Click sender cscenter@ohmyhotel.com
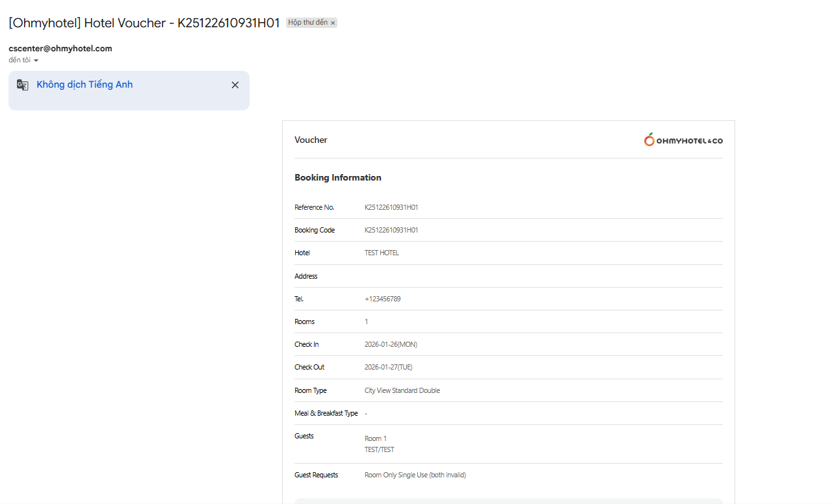The width and height of the screenshot is (834, 504). pos(60,48)
